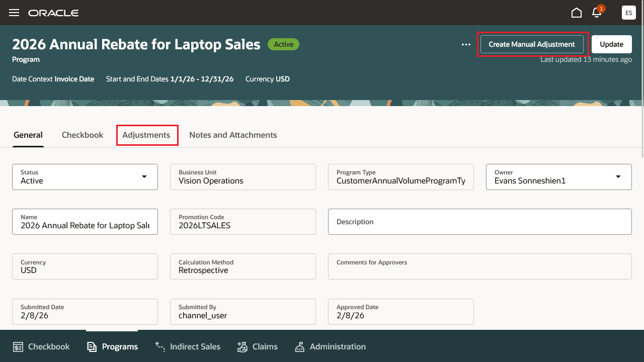
Task: Expand the Owner dropdown arrow
Action: (618, 177)
